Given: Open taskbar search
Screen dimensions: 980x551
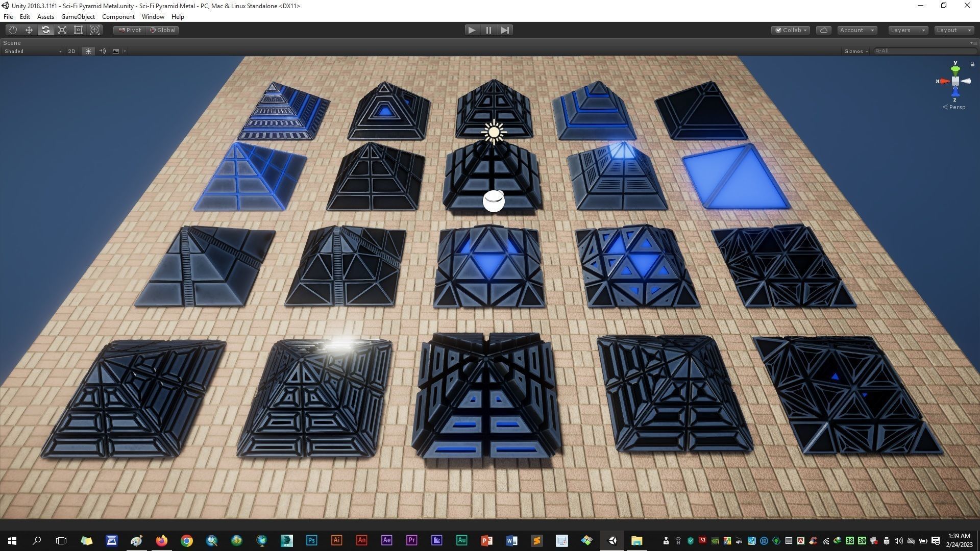Looking at the screenshot, I should (37, 540).
